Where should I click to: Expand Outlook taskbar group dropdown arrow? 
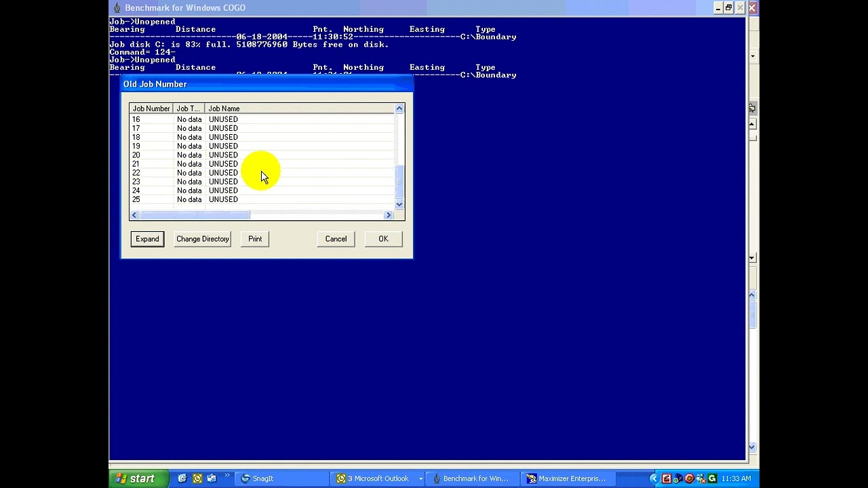pos(420,479)
